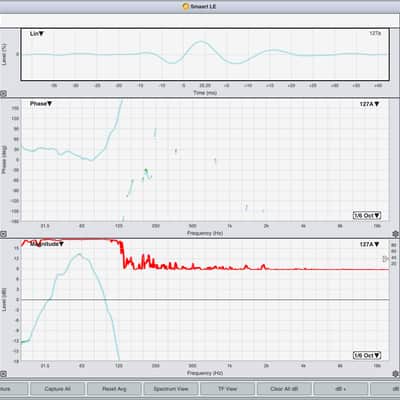
Task: Click the Smaart LE title bar app icon
Action: pos(186,6)
